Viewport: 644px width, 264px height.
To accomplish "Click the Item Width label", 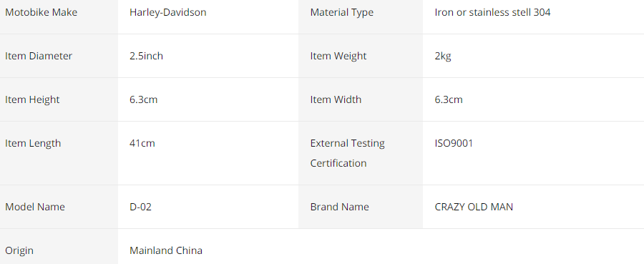I will point(336,99).
